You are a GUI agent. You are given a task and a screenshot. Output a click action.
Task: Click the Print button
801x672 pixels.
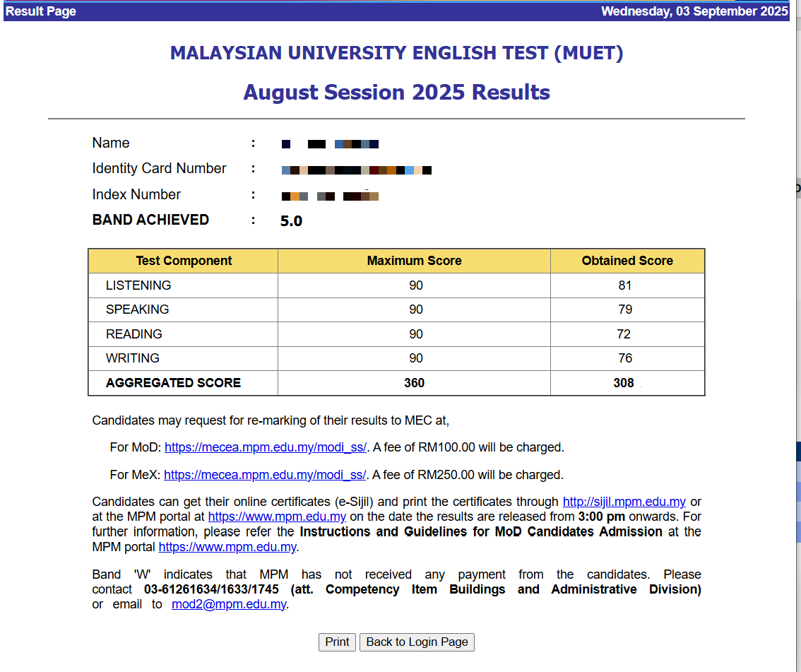pos(337,642)
